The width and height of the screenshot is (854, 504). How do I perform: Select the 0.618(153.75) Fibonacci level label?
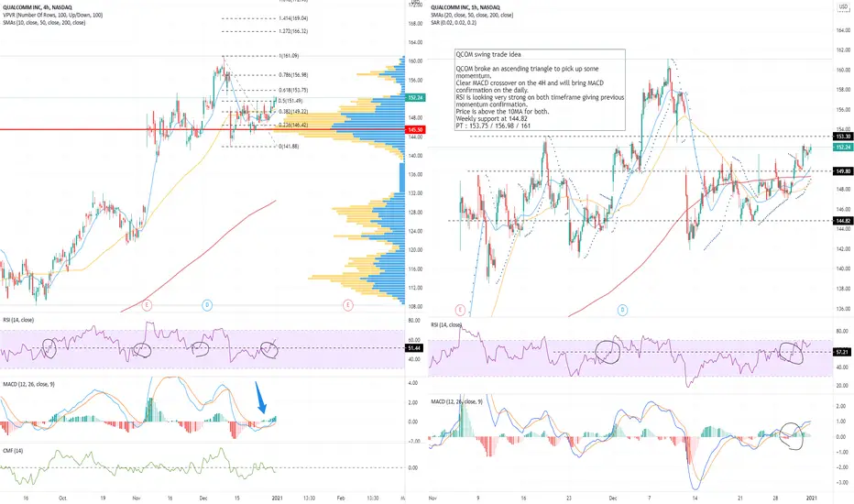point(293,90)
